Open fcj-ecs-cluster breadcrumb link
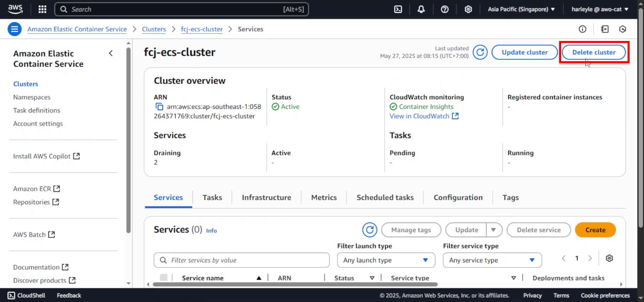Image resolution: width=644 pixels, height=302 pixels. [202, 29]
